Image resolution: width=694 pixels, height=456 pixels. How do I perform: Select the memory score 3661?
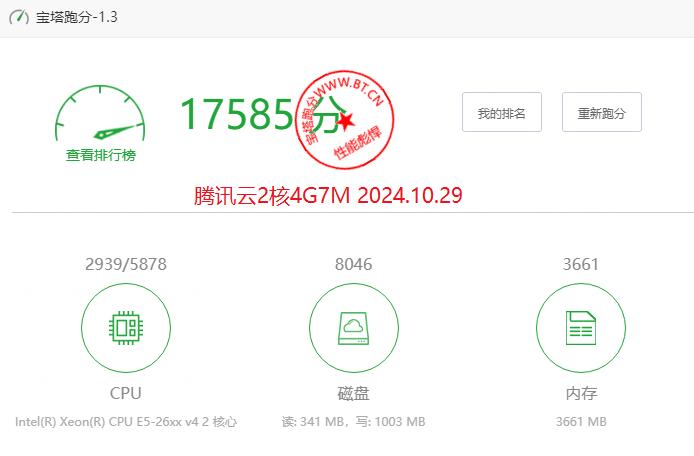[x=581, y=264]
